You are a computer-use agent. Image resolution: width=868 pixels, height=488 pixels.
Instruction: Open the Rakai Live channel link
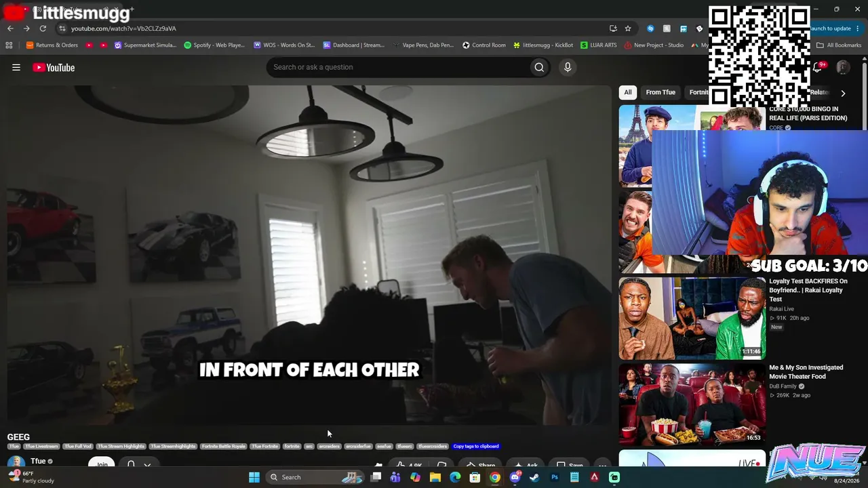pyautogui.click(x=781, y=309)
